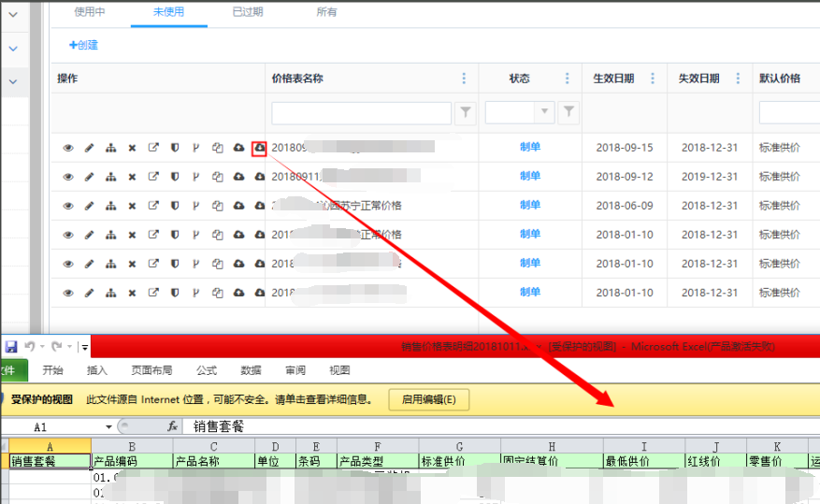Click the edit pencil icon in the second row

[90, 177]
